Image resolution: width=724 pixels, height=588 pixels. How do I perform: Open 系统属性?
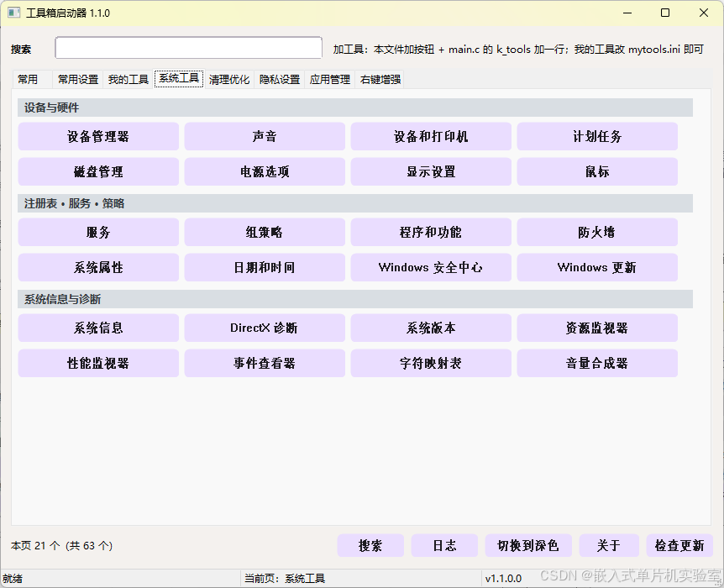[x=98, y=267]
